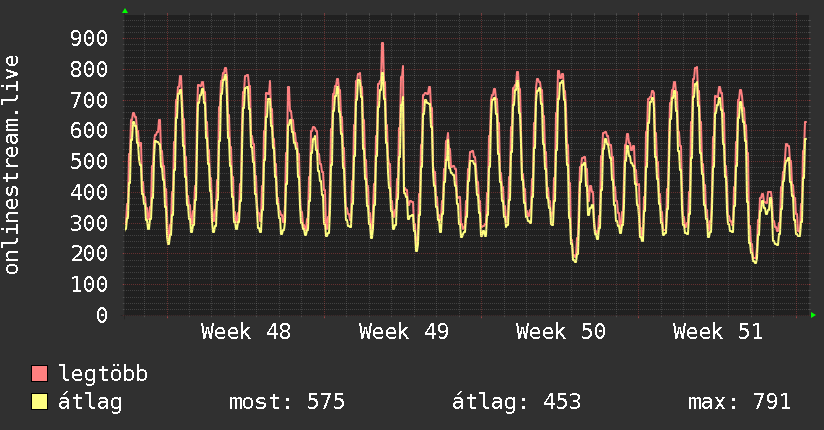
Task: Click the 700 y-axis value
Action: tap(89, 100)
